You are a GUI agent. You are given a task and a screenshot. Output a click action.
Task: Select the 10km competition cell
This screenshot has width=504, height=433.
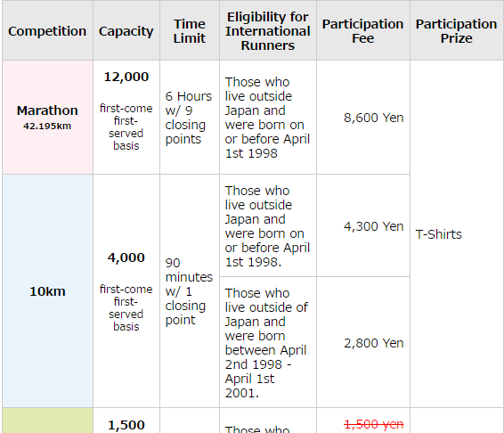click(x=47, y=291)
